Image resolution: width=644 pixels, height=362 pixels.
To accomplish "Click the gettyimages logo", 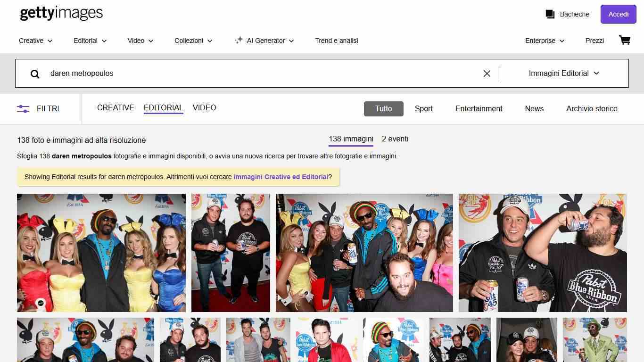I will (61, 13).
